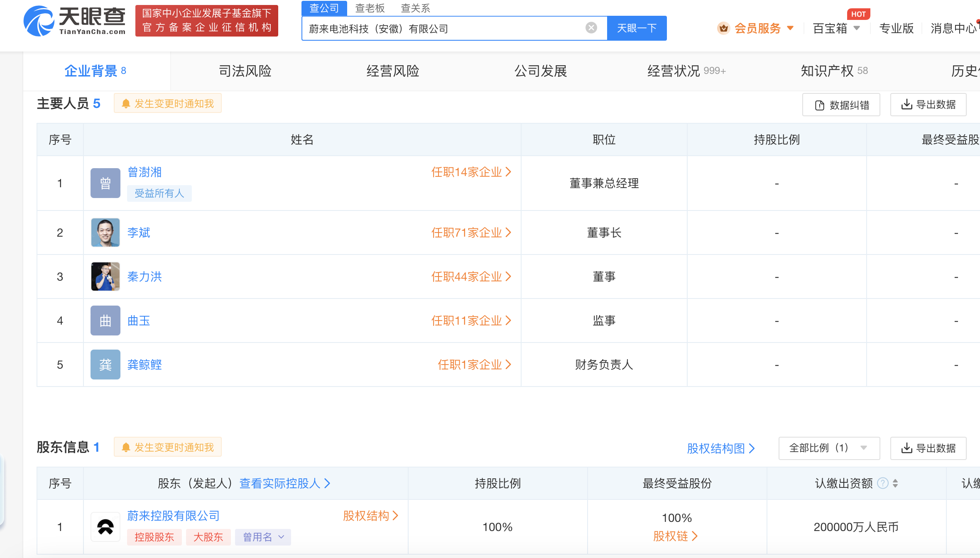Click the TianYanCha logo
Image resolution: width=980 pixels, height=558 pixels.
pyautogui.click(x=75, y=21)
